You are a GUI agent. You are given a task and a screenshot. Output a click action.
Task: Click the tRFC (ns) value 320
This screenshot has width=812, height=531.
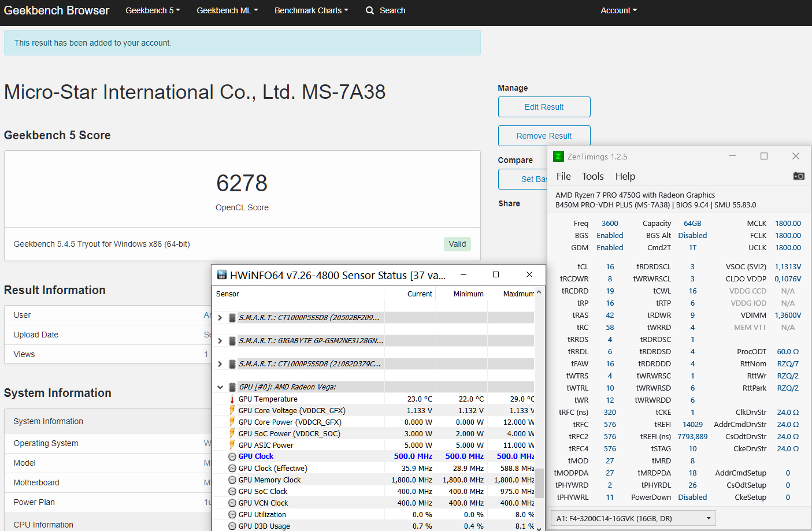[610, 413]
